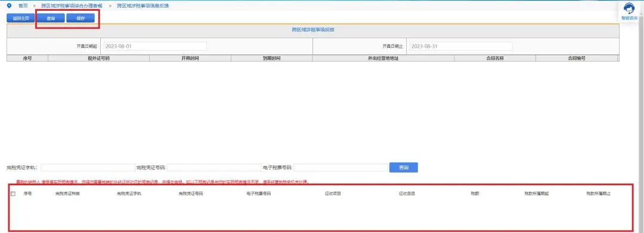Focus the 电子税票号码 input box
644x233 pixels.
tap(341, 167)
